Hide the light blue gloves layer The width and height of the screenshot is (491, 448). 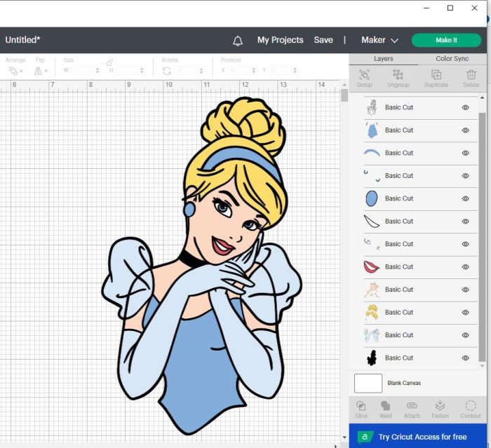click(x=466, y=335)
